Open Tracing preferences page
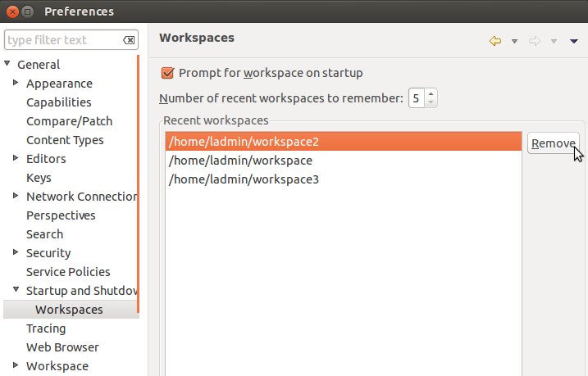 (x=46, y=328)
